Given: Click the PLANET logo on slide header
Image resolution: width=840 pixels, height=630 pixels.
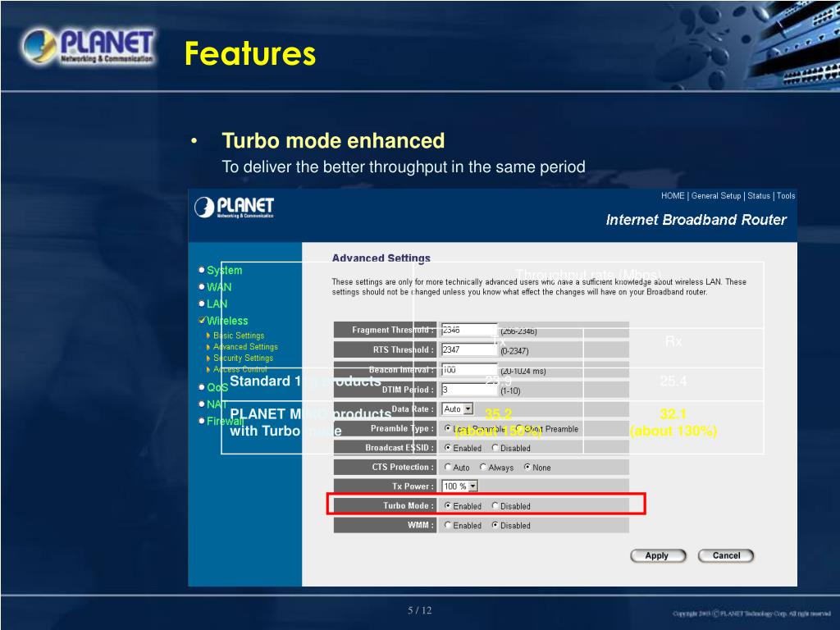Looking at the screenshot, I should 89,47.
